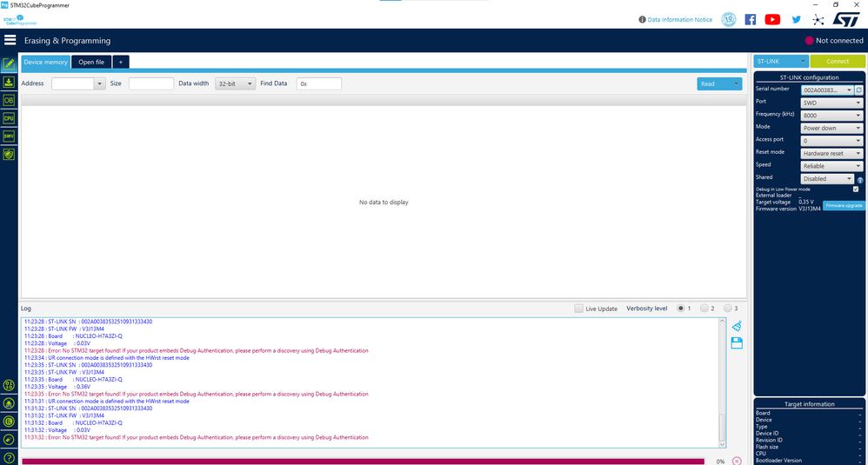Open the Speed Reliable dropdown
Viewport: 868px width, 465px height.
tap(831, 166)
